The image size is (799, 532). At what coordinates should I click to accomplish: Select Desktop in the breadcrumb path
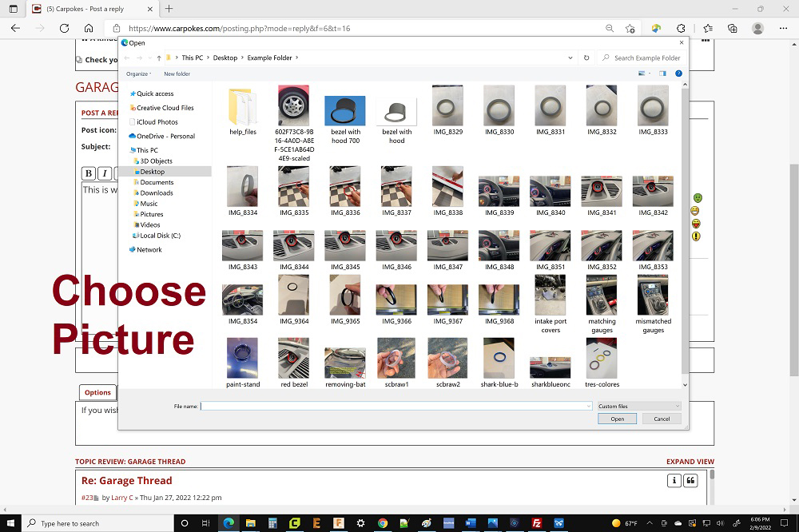(225, 58)
